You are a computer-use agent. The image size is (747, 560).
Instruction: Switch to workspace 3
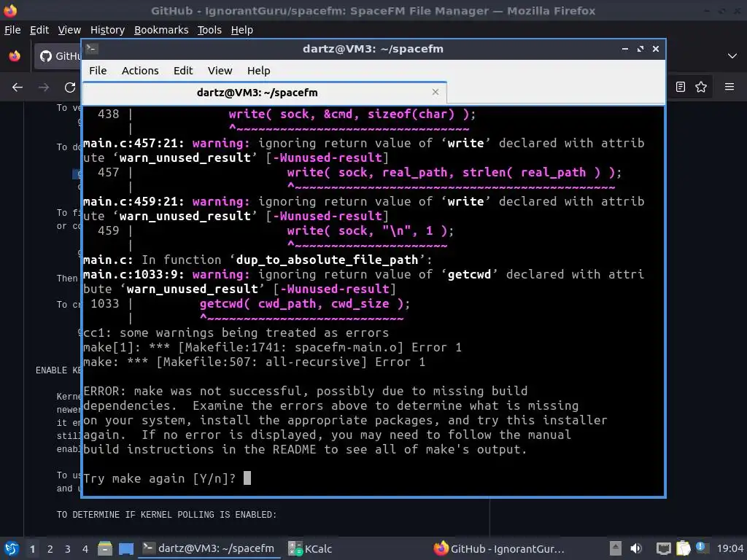click(68, 549)
